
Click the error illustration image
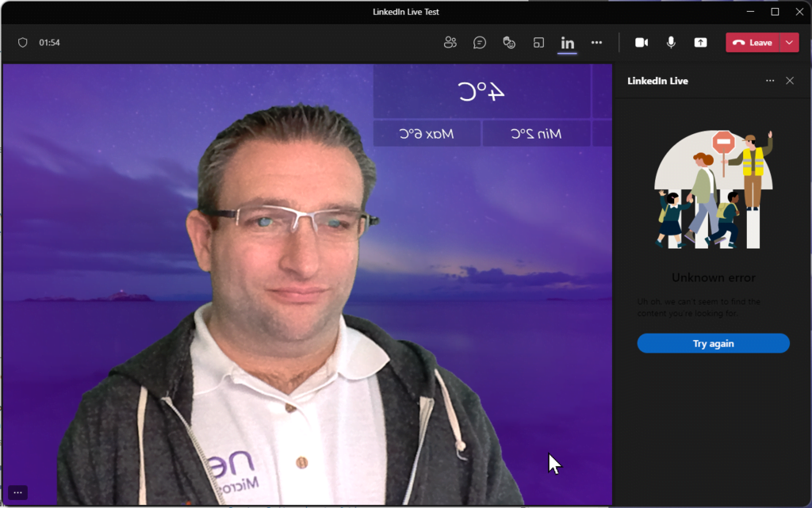point(714,189)
